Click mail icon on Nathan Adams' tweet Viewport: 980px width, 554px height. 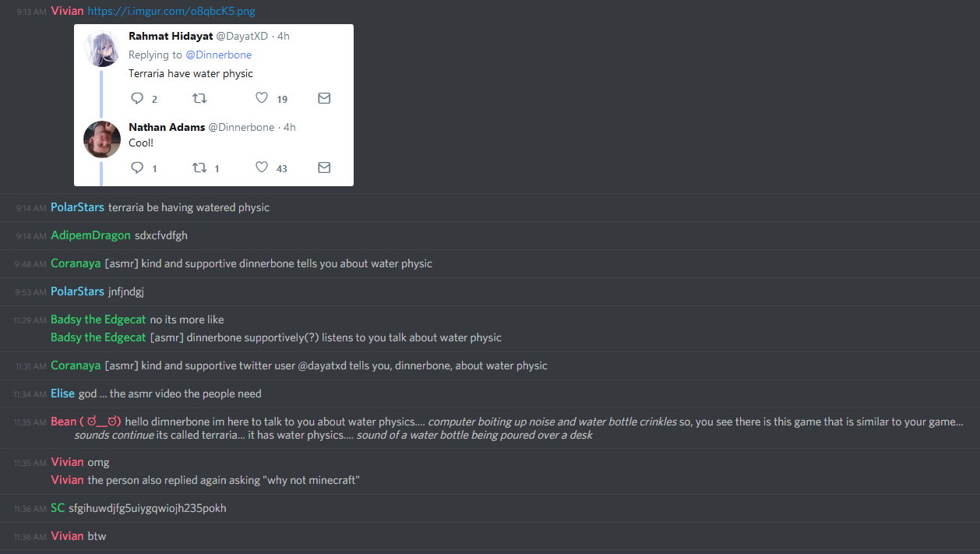[x=324, y=168]
